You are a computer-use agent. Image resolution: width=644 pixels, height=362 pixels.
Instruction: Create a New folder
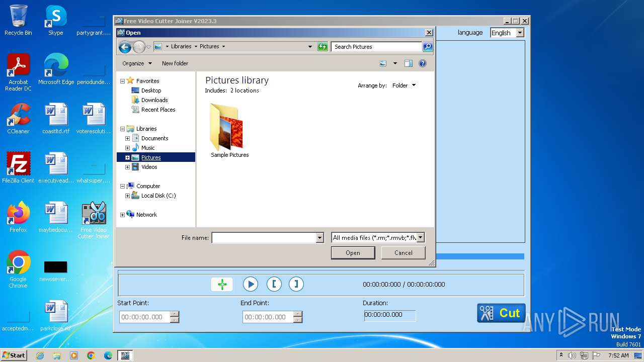click(175, 63)
